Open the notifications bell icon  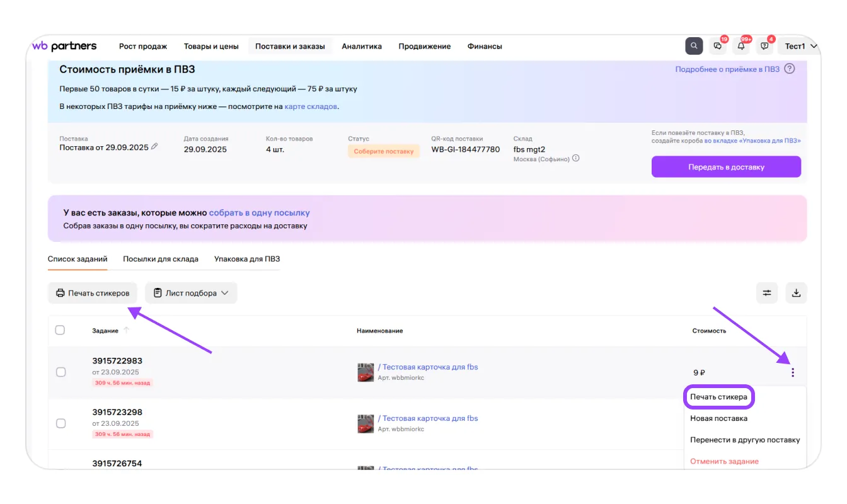pyautogui.click(x=741, y=46)
